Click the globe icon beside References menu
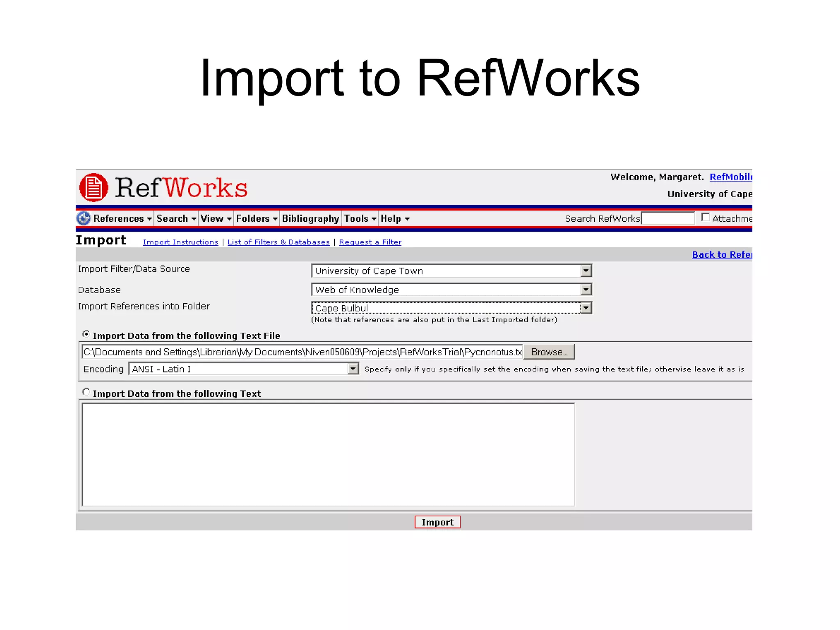Screen dimensions: 840x630 (x=84, y=218)
